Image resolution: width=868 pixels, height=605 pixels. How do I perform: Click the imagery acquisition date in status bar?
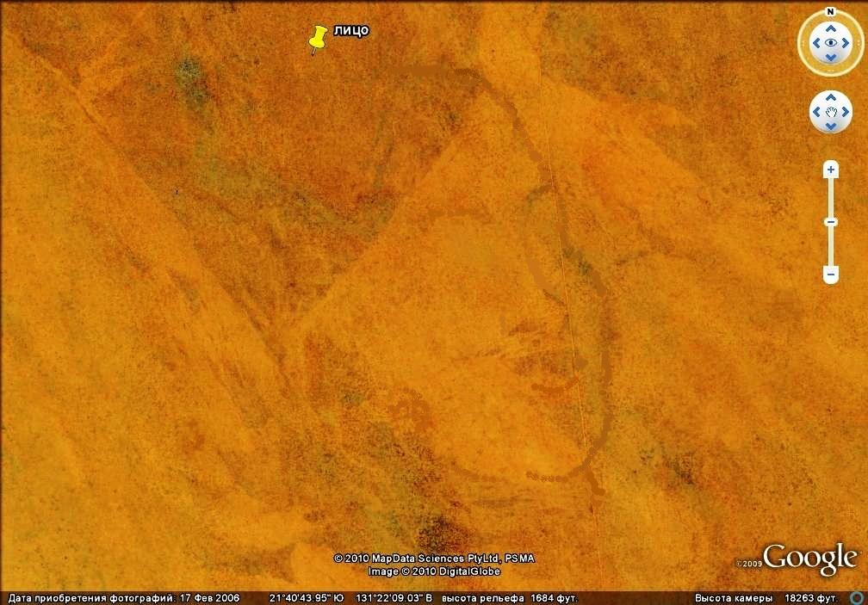pyautogui.click(x=124, y=598)
